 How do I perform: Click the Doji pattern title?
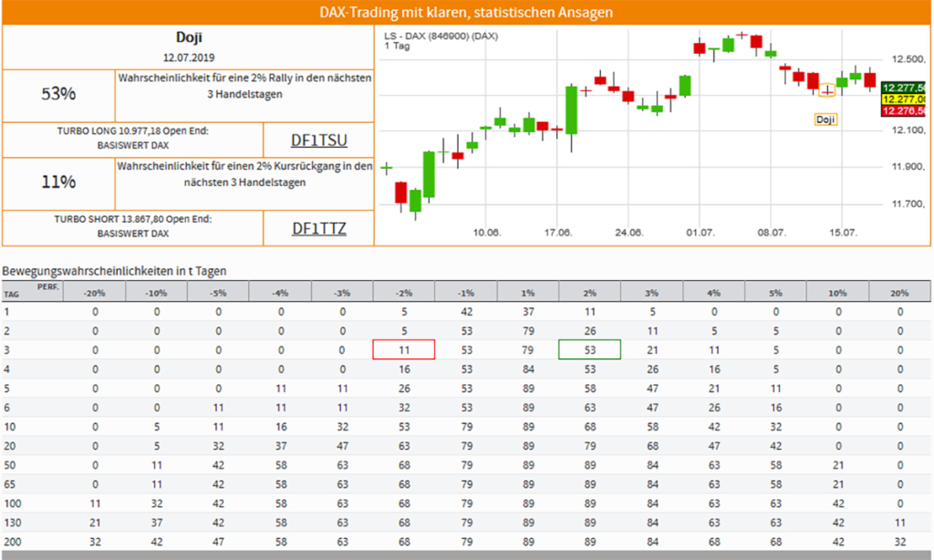(189, 37)
